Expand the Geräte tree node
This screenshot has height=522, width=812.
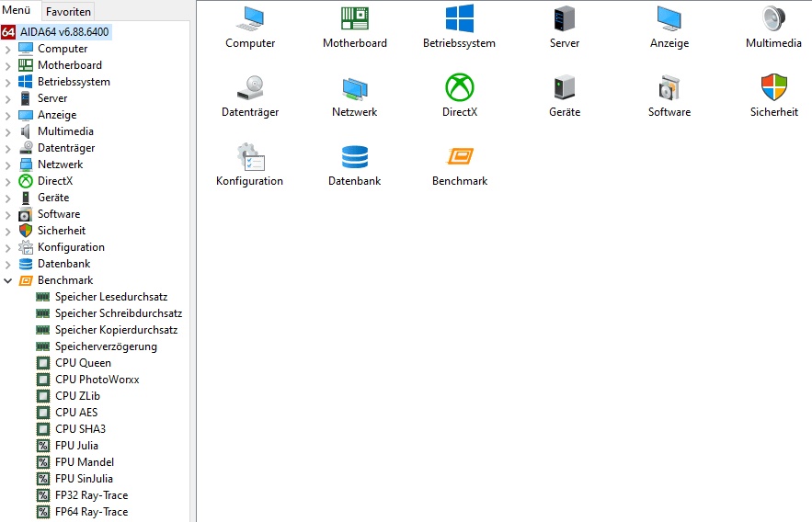coord(7,199)
